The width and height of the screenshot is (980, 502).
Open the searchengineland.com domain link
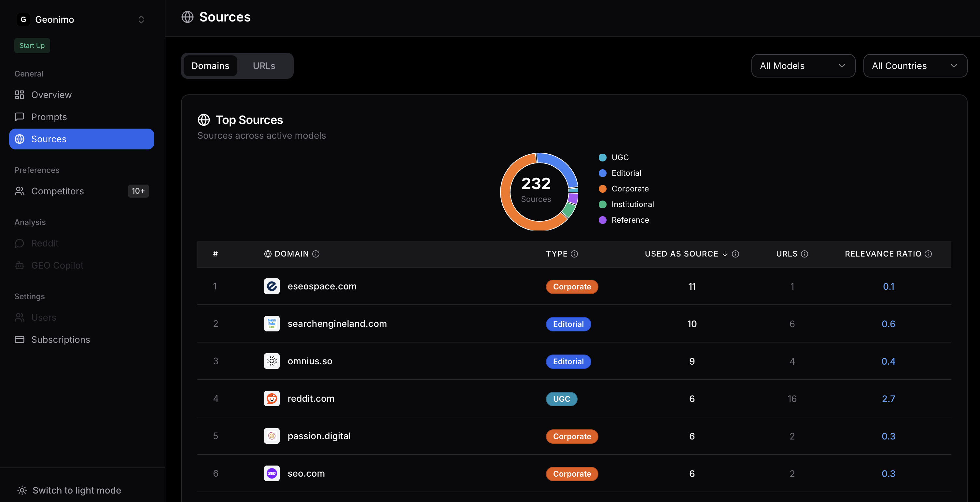(337, 324)
